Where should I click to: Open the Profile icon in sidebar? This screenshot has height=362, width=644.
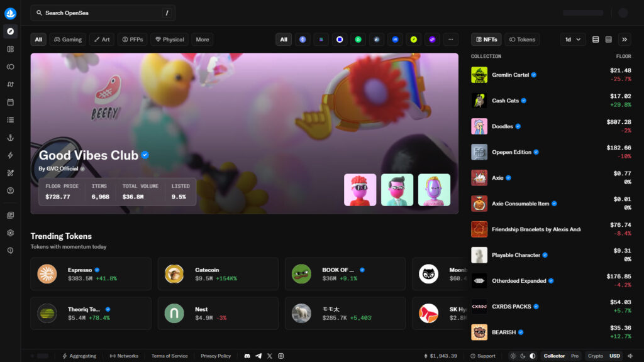point(10,190)
